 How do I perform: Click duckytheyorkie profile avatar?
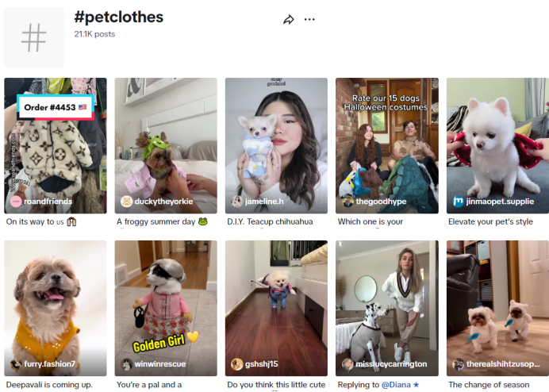(126, 202)
